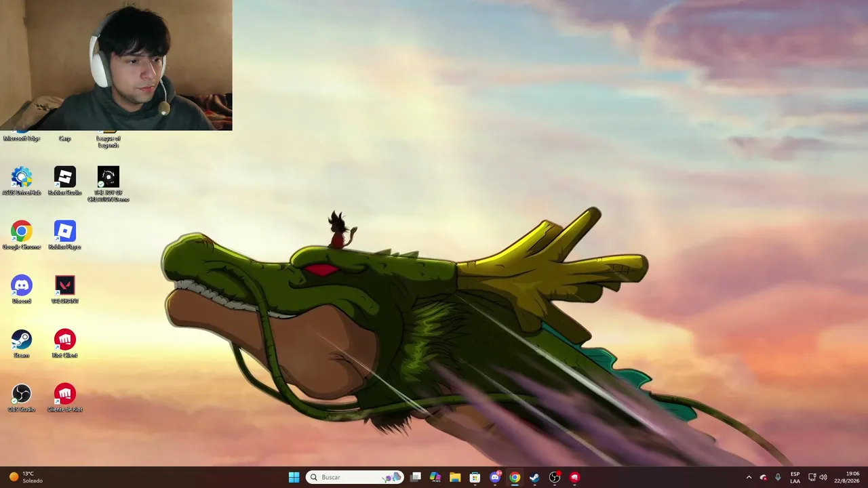Select the OBS Studio desktop shortcut

[x=22, y=397]
